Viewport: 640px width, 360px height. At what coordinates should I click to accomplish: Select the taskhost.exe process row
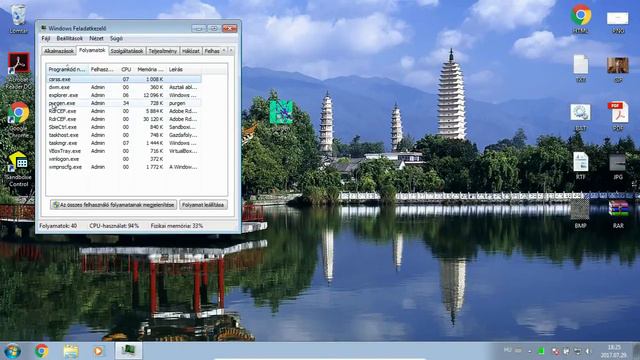(124, 135)
